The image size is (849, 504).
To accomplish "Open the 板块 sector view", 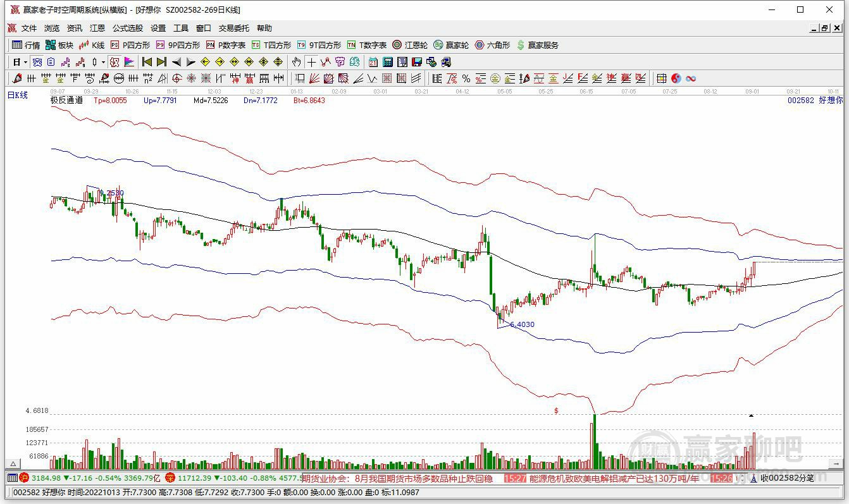I will click(59, 45).
